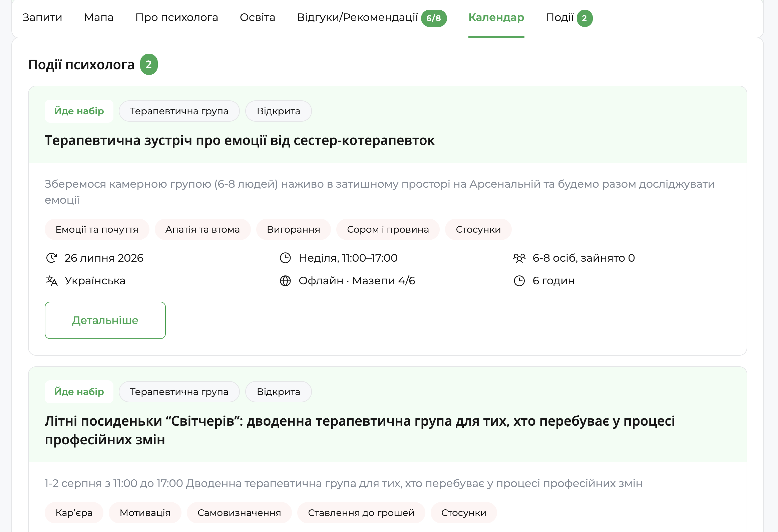The width and height of the screenshot is (778, 532).
Task: Open event title Терапевтична зустріч про емоції
Action: 240,140
